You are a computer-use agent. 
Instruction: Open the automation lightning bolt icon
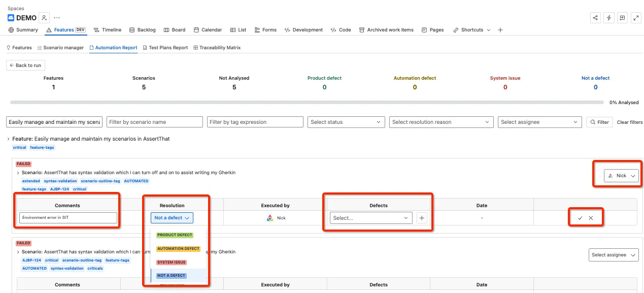[x=609, y=18]
